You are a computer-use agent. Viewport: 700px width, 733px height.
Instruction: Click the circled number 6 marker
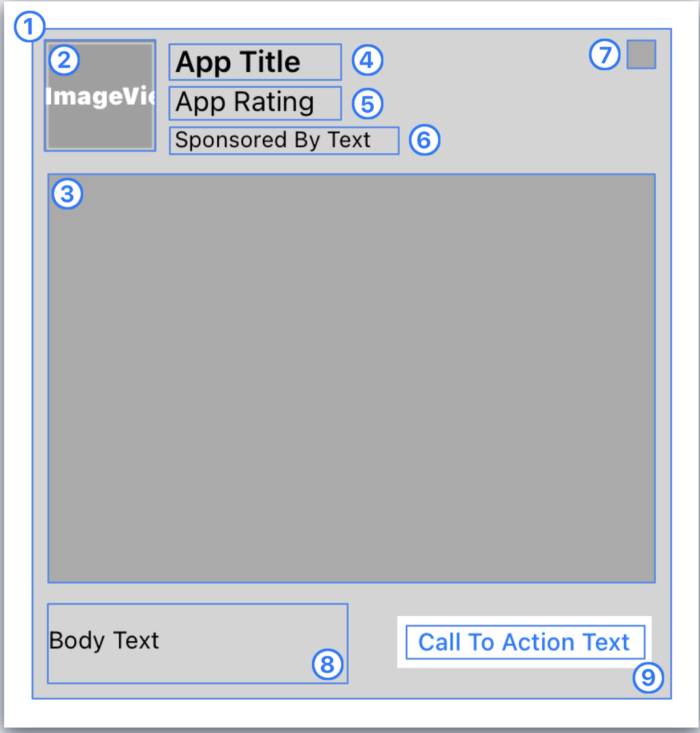click(x=424, y=140)
